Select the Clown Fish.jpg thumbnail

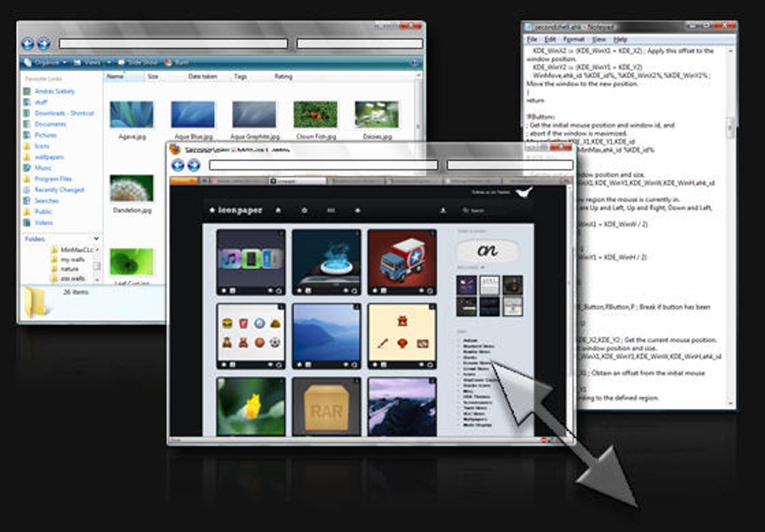pos(316,115)
